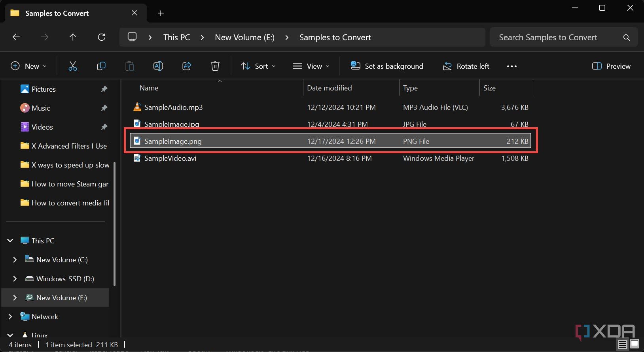Screen dimensions: 644x352
Task: Select SampleImage.jpg file name
Action: pyautogui.click(x=172, y=124)
